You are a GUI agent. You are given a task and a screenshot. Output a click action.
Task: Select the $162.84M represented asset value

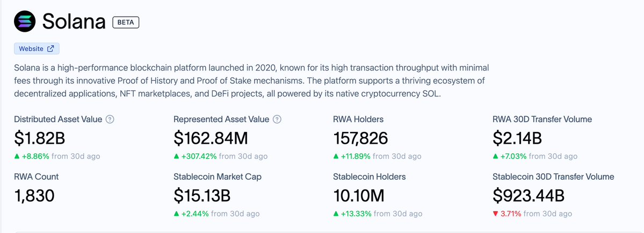click(x=211, y=139)
